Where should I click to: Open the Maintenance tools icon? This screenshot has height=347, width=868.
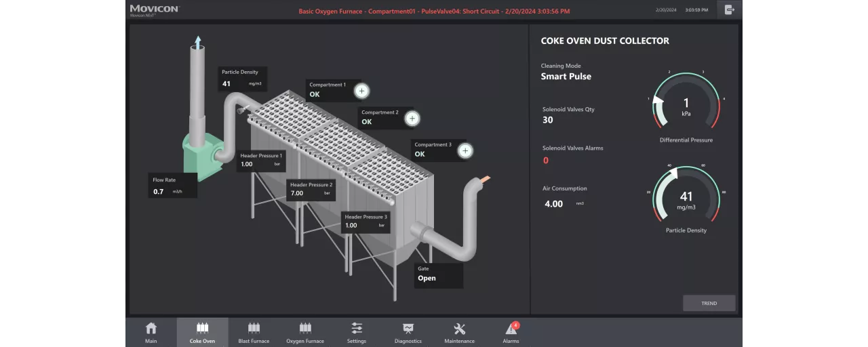pos(459,329)
